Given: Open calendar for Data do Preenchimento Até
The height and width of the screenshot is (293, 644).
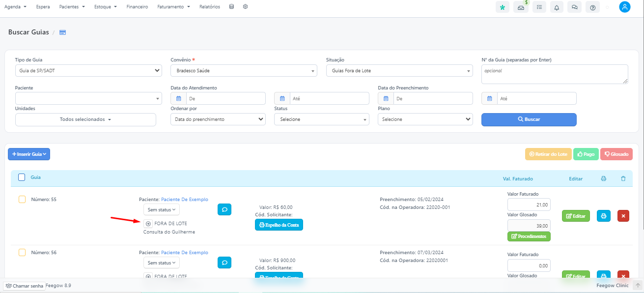Looking at the screenshot, I should pyautogui.click(x=490, y=98).
